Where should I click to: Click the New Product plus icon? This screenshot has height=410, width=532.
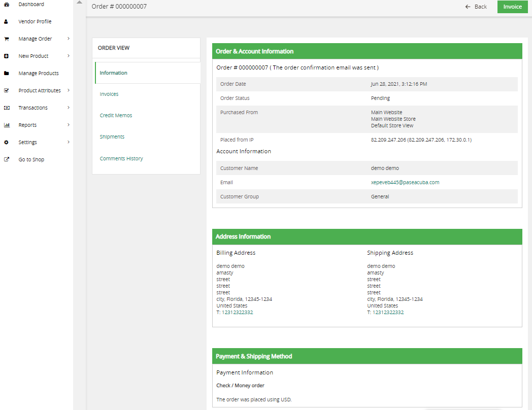(7, 56)
